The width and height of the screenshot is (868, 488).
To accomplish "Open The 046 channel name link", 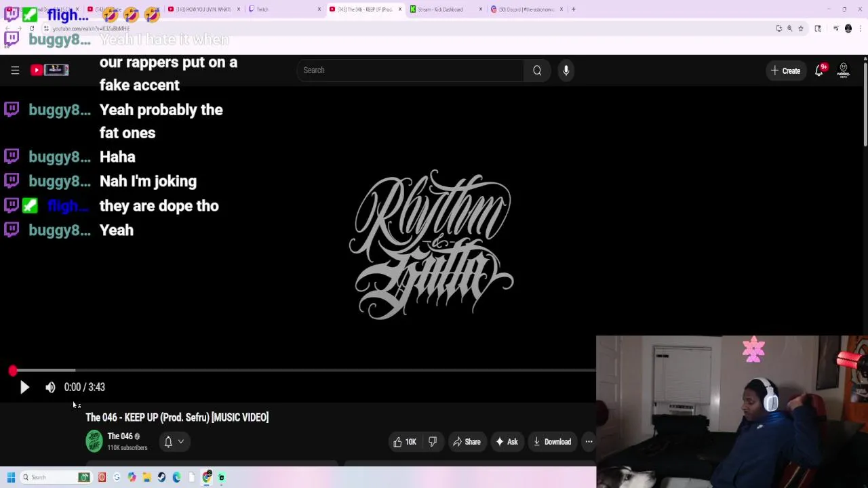I will coord(120,436).
